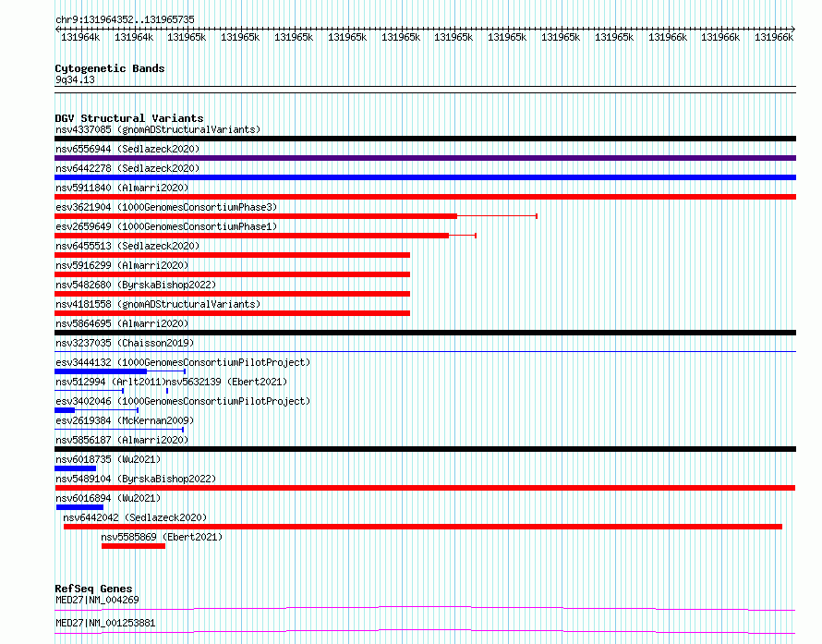This screenshot has width=822, height=644.
Task: Click the red bar under nsv5482680
Action: click(232, 294)
